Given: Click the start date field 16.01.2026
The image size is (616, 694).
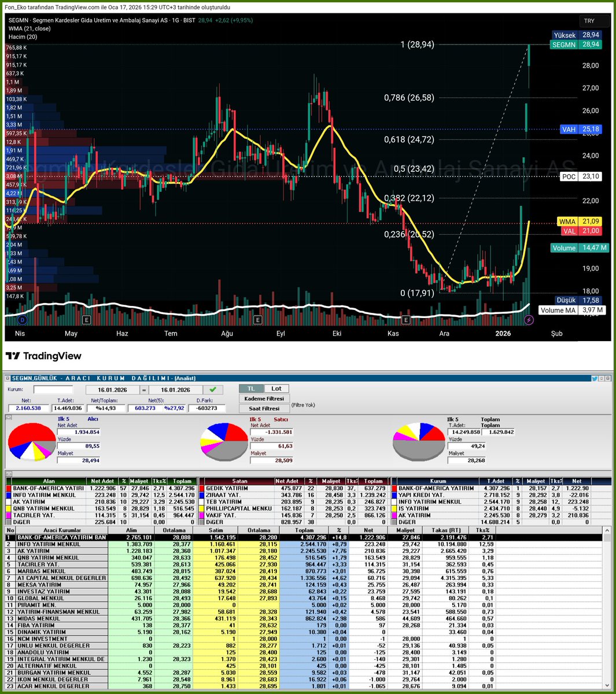Looking at the screenshot, I should point(114,390).
